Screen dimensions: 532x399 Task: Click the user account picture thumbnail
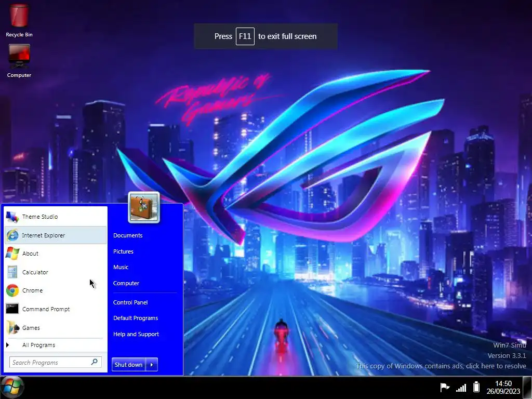[x=144, y=207]
